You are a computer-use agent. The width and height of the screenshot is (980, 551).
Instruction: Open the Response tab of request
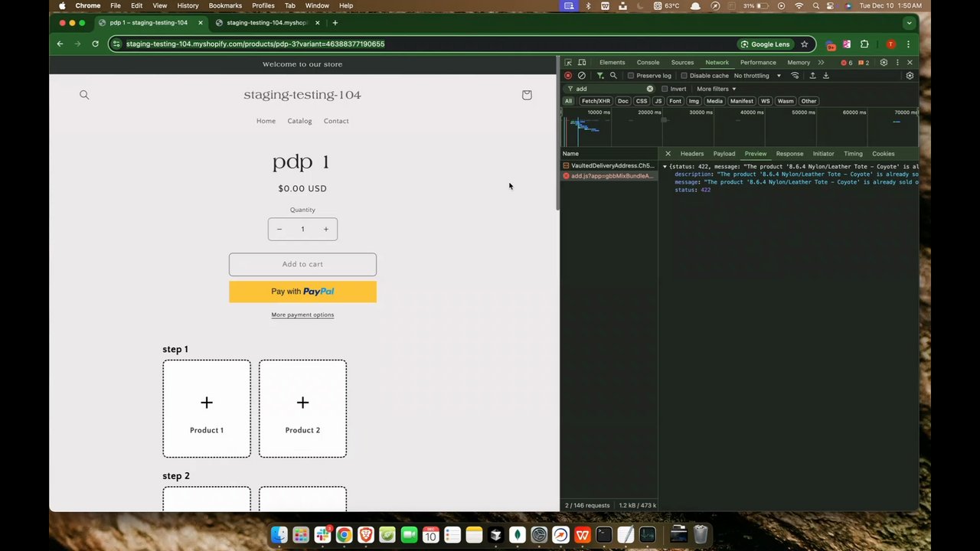[789, 154]
